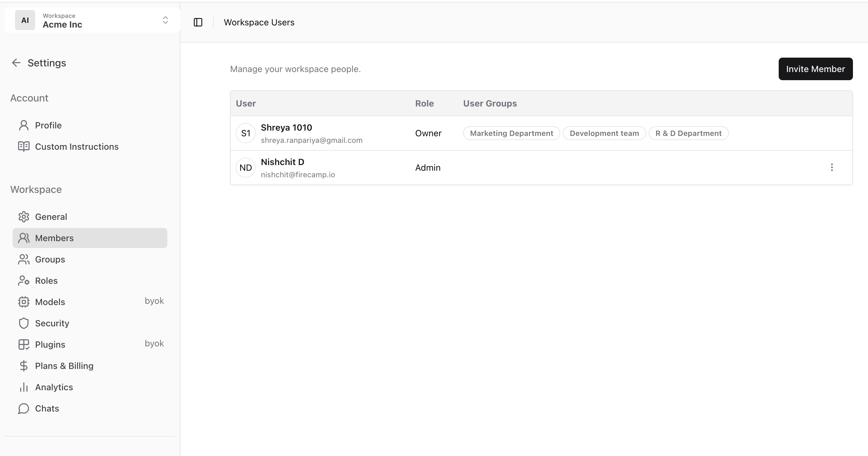Go to the Chats settings
868x456 pixels.
47,408
